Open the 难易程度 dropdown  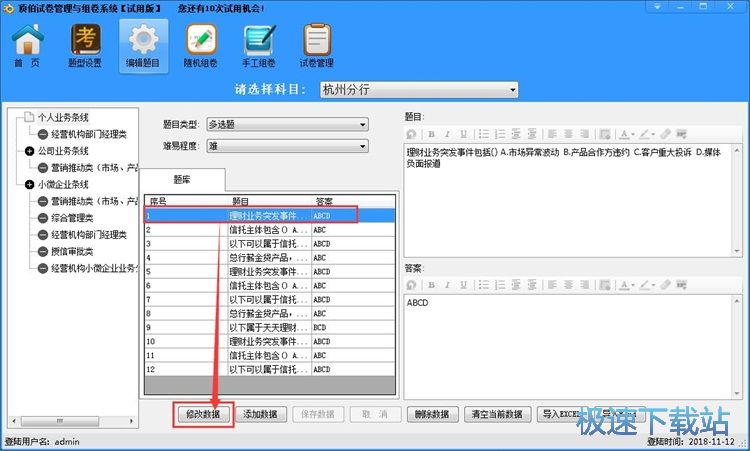[287, 146]
